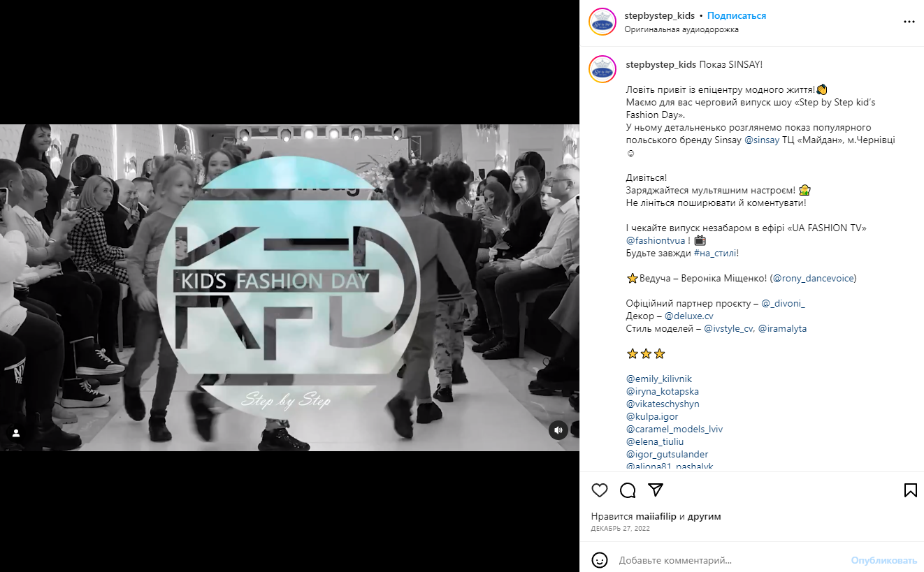Open stepbystep_kids avatar beside caption
Image resolution: width=924 pixels, height=572 pixels.
(602, 70)
